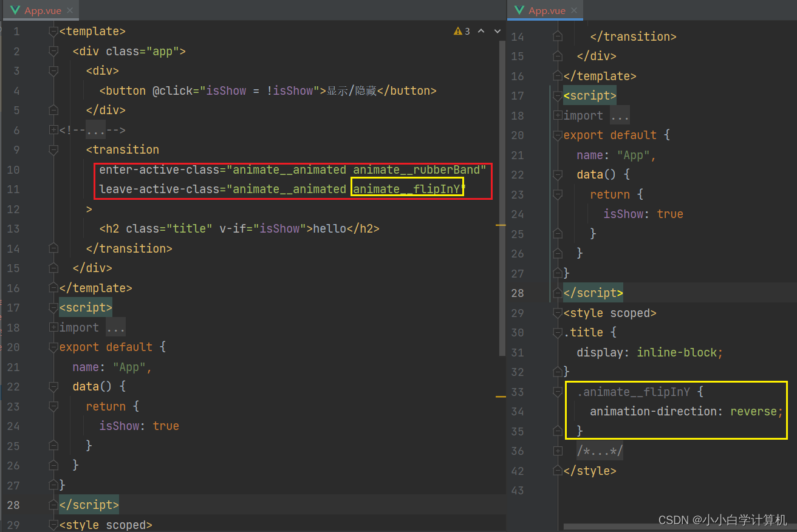Image resolution: width=797 pixels, height=532 pixels.
Task: Click 'name: "App",' on line 21 of the left editor
Action: click(x=112, y=367)
